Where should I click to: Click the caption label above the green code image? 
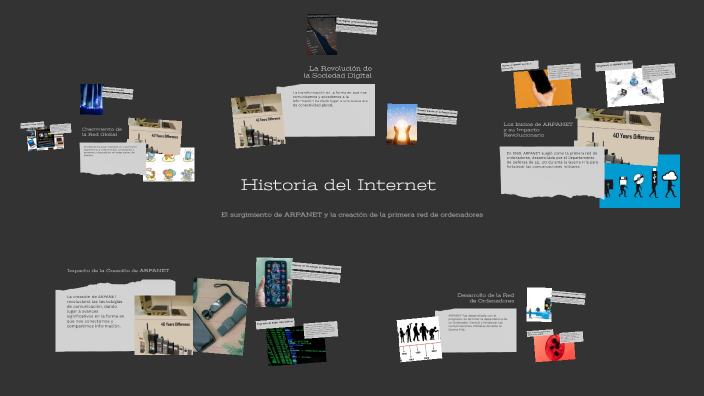(x=275, y=323)
